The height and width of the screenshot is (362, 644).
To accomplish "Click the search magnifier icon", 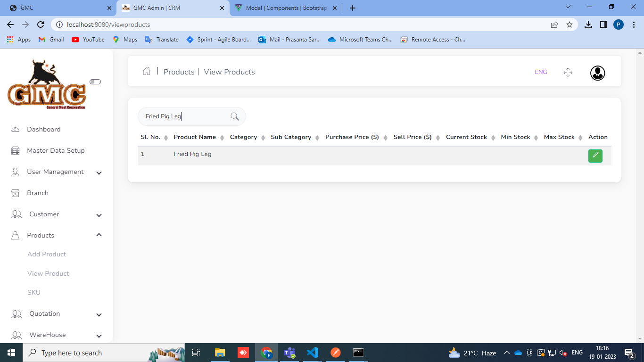I will (234, 116).
